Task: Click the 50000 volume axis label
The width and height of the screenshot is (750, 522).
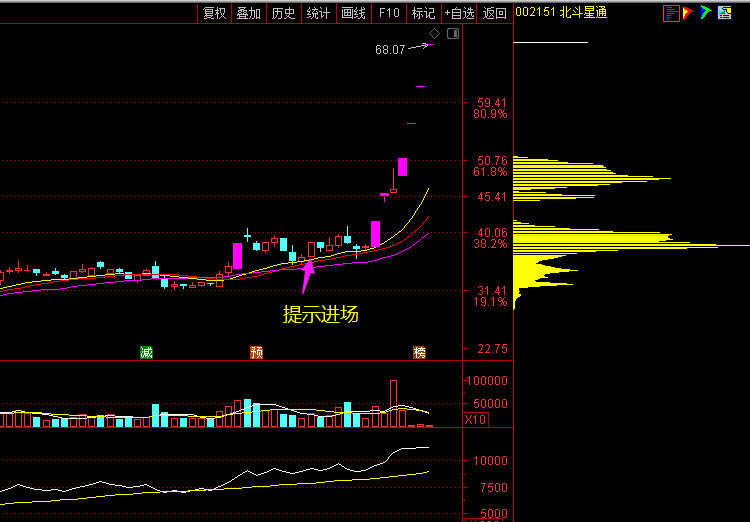Action: pos(490,404)
